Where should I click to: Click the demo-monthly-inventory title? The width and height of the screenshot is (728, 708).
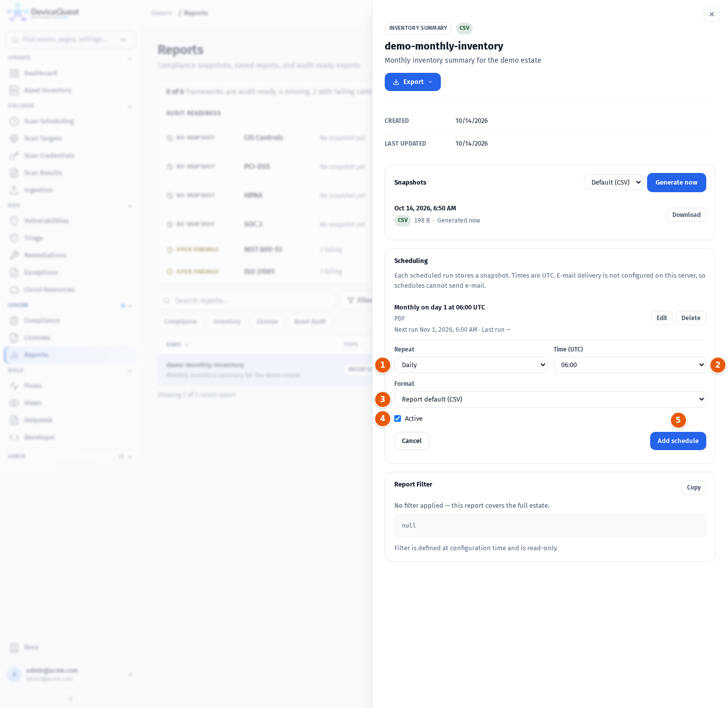tap(444, 46)
